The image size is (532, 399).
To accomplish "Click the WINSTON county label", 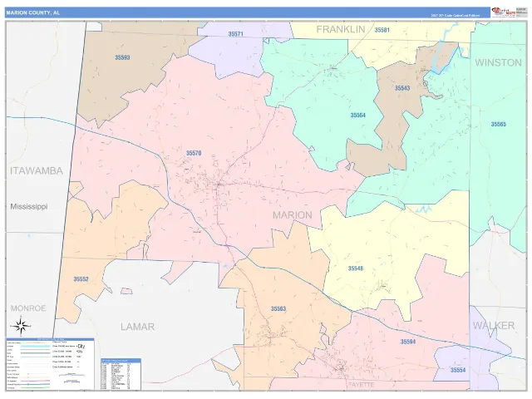I will pyautogui.click(x=498, y=62).
